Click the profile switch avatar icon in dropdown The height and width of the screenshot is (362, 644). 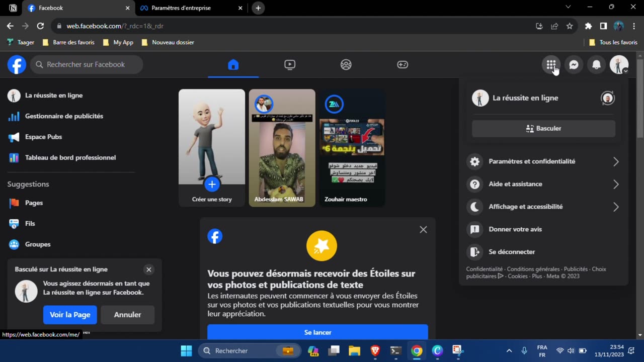[x=608, y=98]
